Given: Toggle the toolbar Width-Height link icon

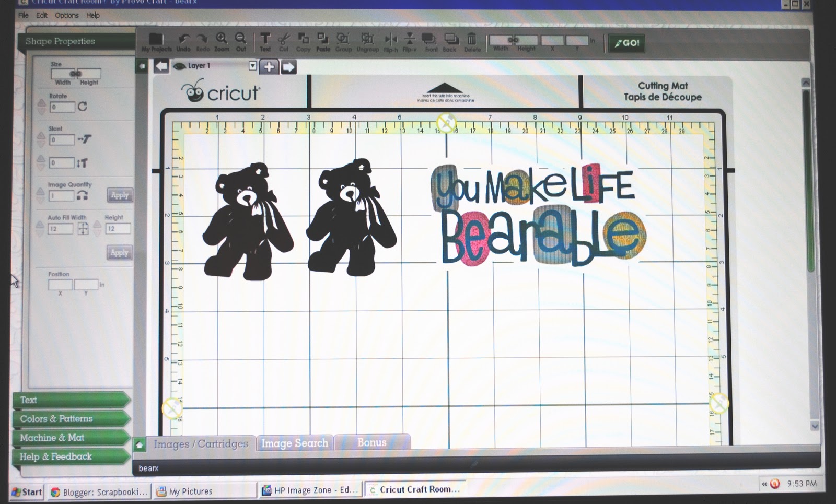Looking at the screenshot, I should tap(513, 40).
